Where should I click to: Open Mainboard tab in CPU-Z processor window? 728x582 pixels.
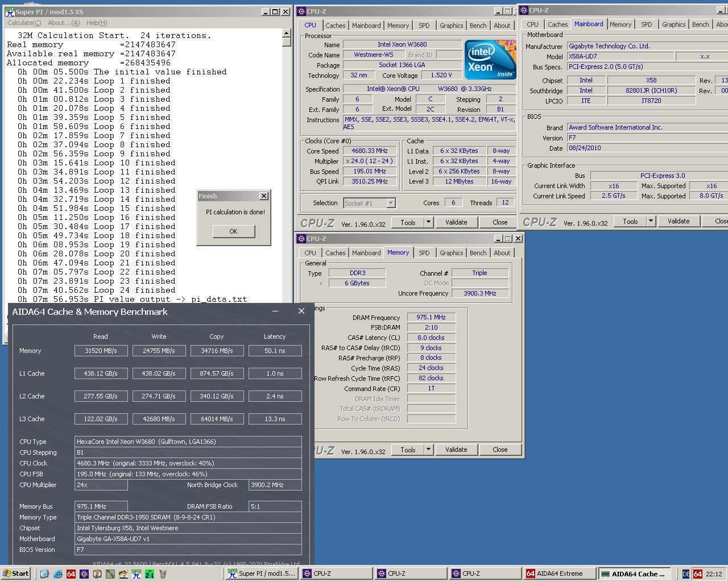pyautogui.click(x=366, y=26)
